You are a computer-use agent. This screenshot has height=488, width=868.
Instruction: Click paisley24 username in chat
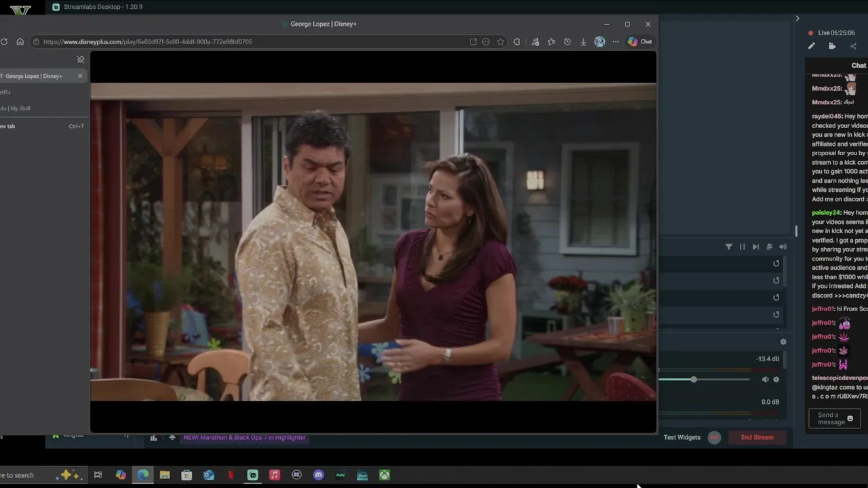[826, 213]
